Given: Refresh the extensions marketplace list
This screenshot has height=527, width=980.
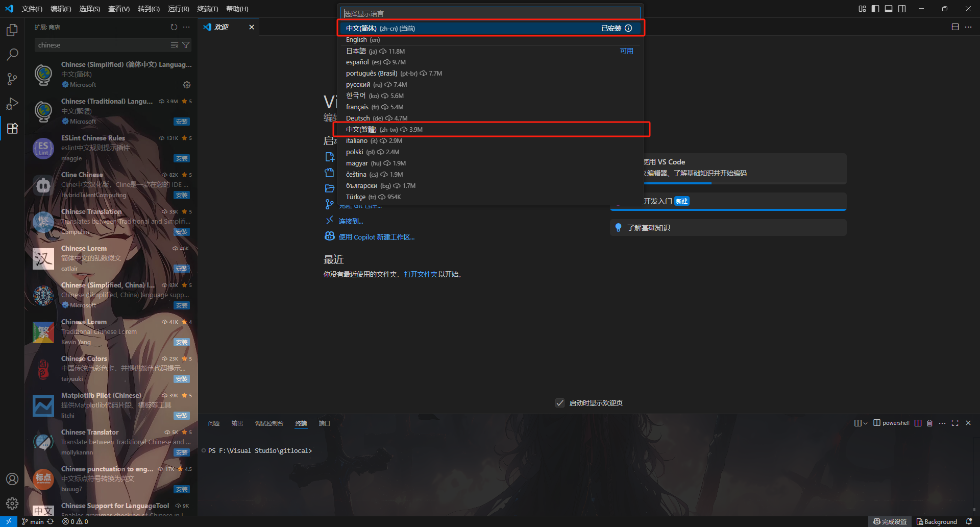Looking at the screenshot, I should tap(174, 27).
